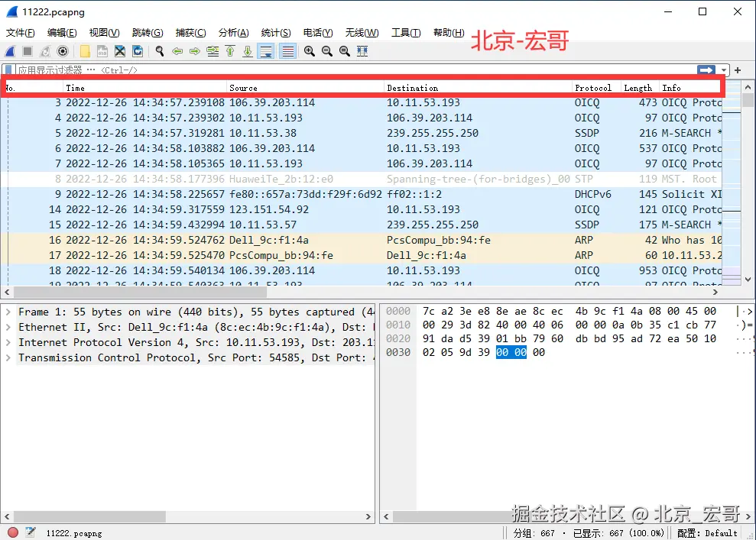
Task: Add a filter button with plus
Action: pyautogui.click(x=738, y=70)
